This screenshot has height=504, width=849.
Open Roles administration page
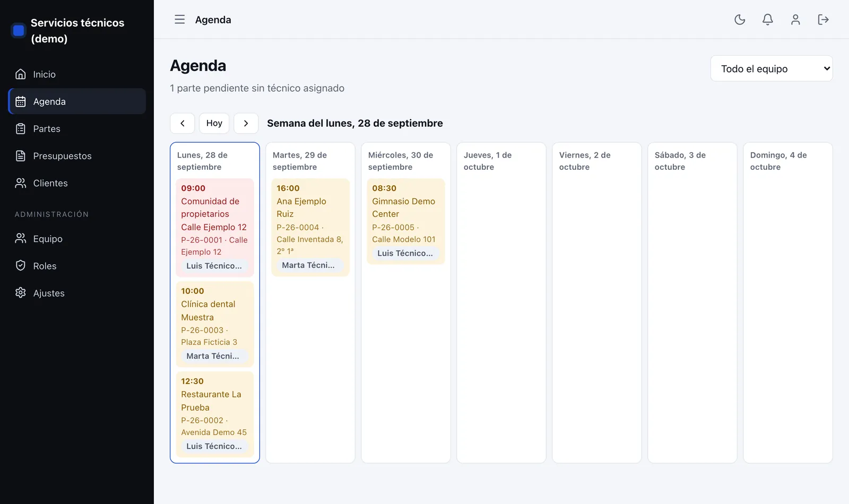coord(77,266)
